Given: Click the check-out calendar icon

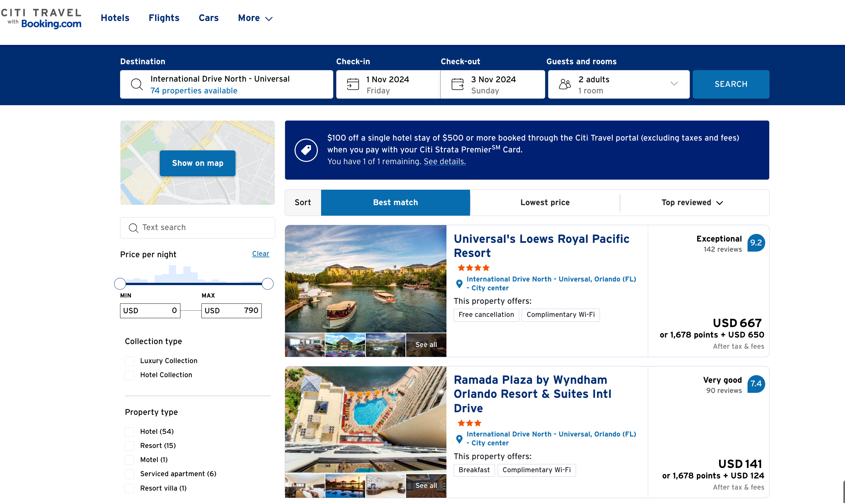Looking at the screenshot, I should pyautogui.click(x=457, y=84).
